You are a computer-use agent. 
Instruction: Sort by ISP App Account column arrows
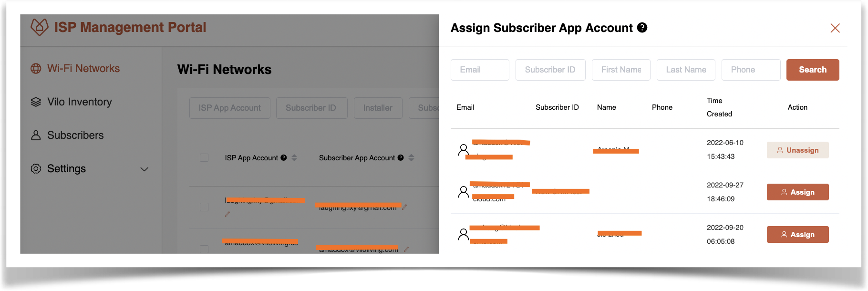click(x=294, y=157)
